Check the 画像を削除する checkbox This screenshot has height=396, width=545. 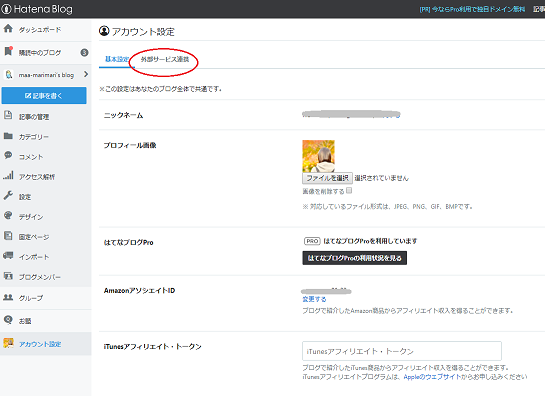(349, 191)
